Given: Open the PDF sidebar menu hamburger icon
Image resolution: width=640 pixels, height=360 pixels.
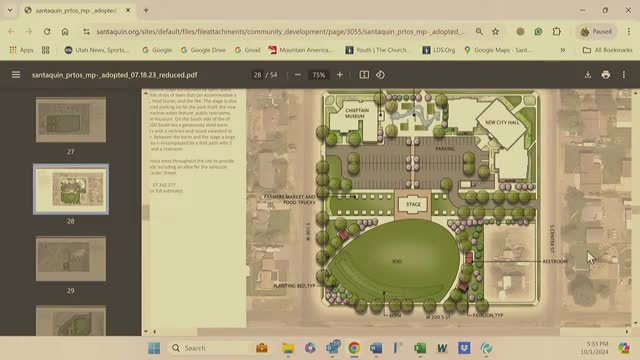Looking at the screenshot, I should click(x=16, y=75).
